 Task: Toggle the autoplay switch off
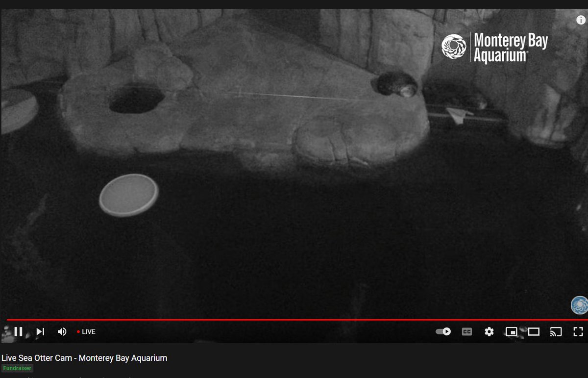[x=443, y=332]
